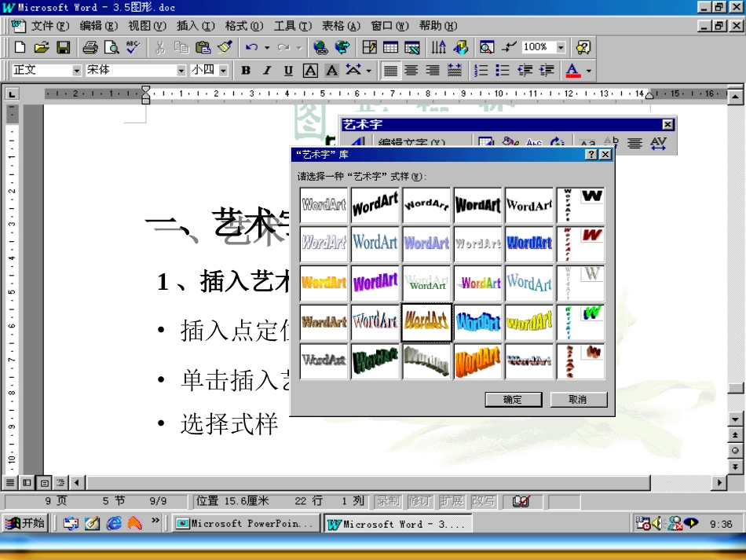Open the style dropdown showing 正文
Viewport: 746px width, 560px height.
77,71
